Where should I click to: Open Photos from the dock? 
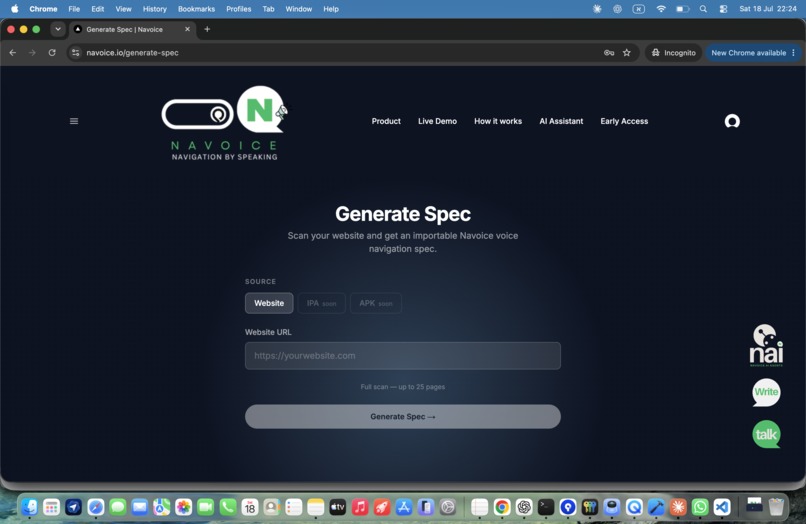184,507
